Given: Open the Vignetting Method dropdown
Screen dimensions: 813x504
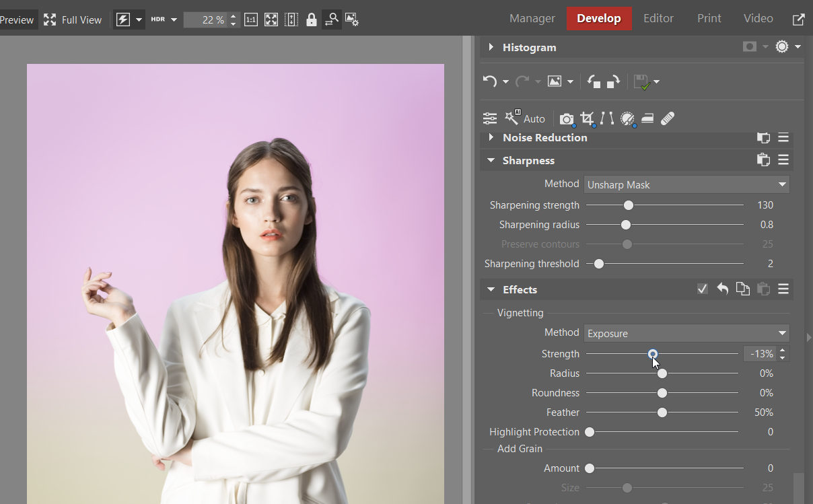Looking at the screenshot, I should point(686,333).
